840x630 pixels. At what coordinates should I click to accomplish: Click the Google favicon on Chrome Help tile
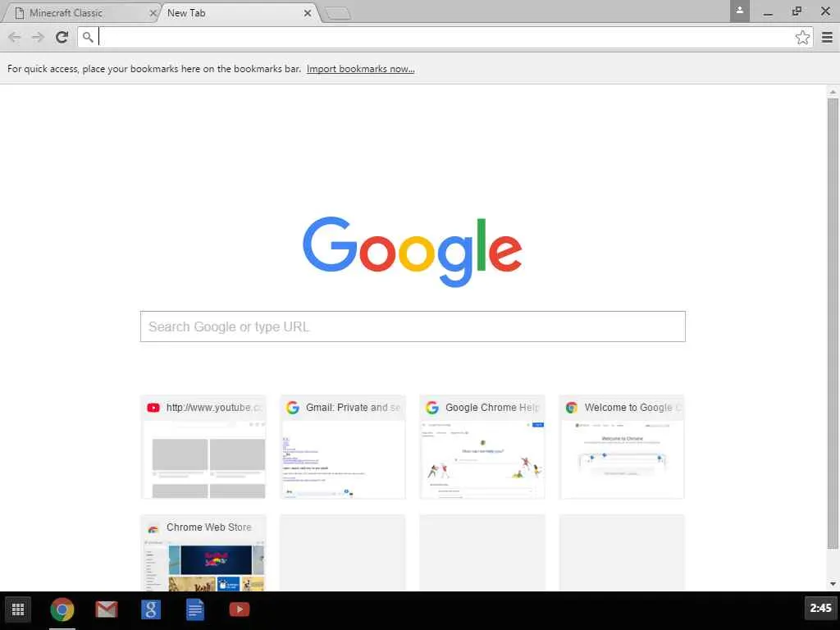431,408
